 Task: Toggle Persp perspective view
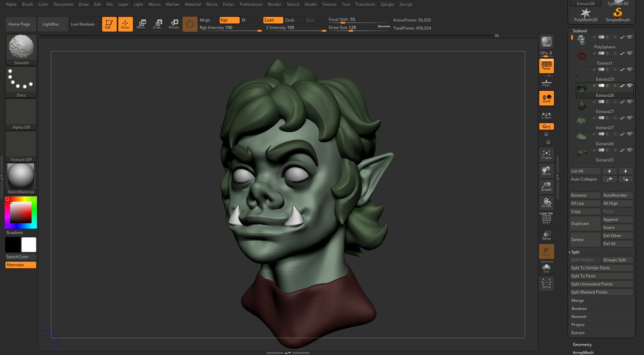(546, 66)
